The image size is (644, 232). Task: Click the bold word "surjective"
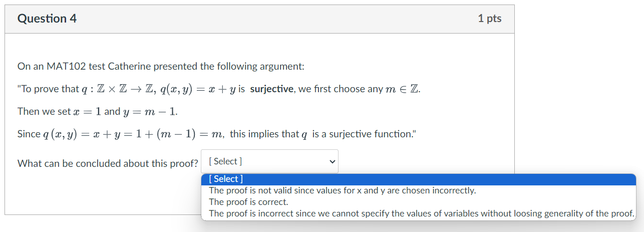point(271,89)
